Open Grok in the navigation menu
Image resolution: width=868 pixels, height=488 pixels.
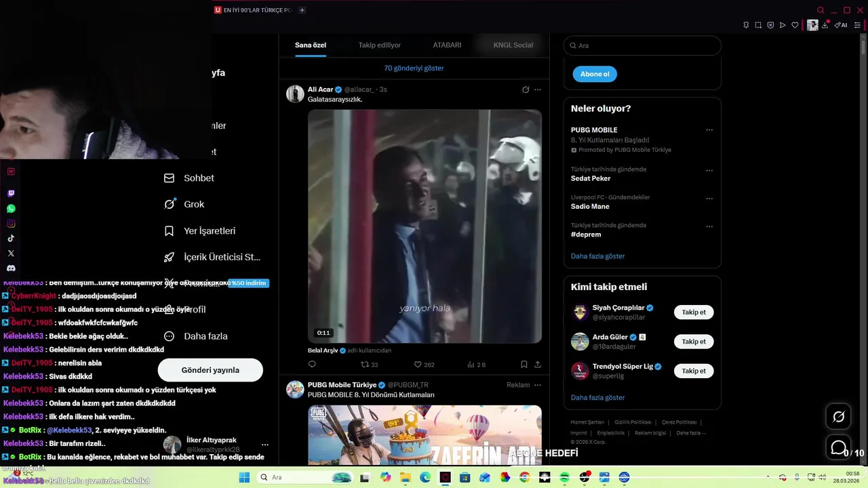coord(184,205)
